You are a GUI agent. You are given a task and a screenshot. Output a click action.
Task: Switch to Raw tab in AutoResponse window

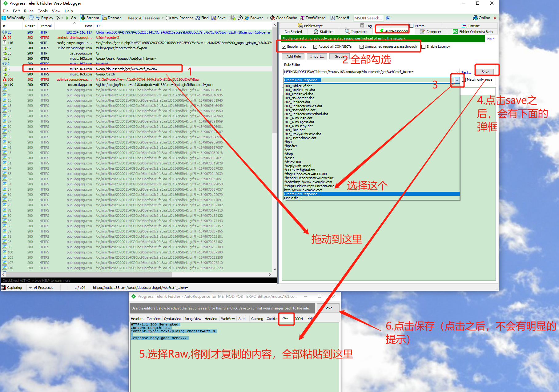285,318
